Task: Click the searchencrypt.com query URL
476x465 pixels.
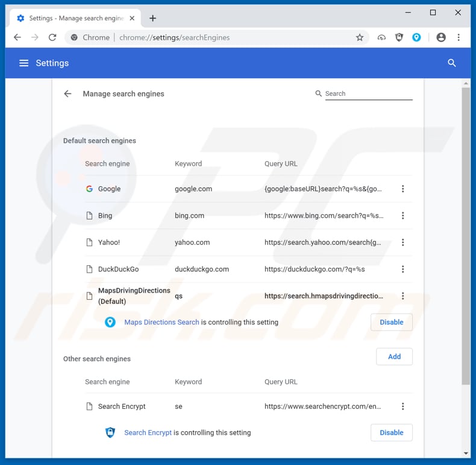Action: 323,406
